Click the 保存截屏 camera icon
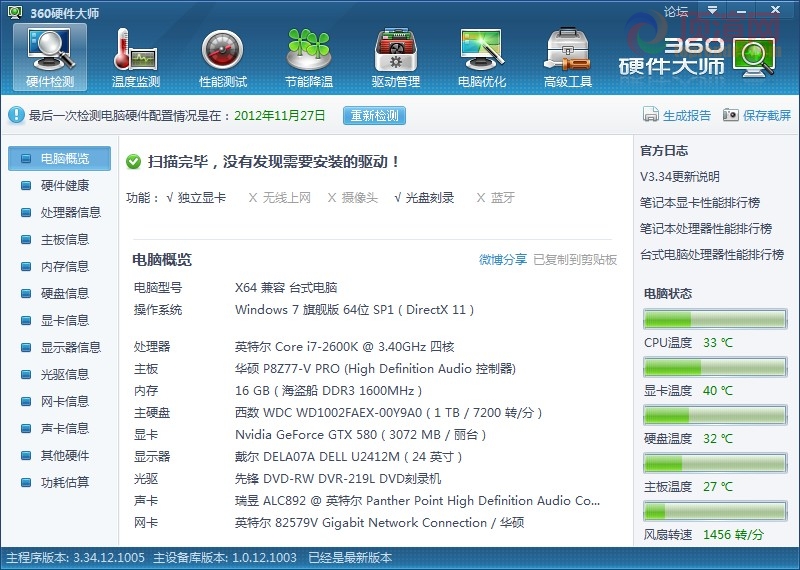This screenshot has width=800, height=570. (731, 115)
